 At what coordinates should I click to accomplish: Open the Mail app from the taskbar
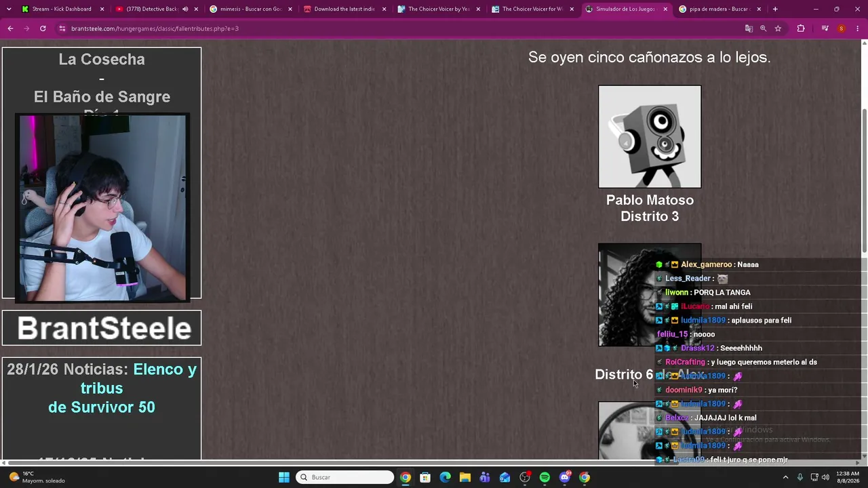(x=505, y=477)
